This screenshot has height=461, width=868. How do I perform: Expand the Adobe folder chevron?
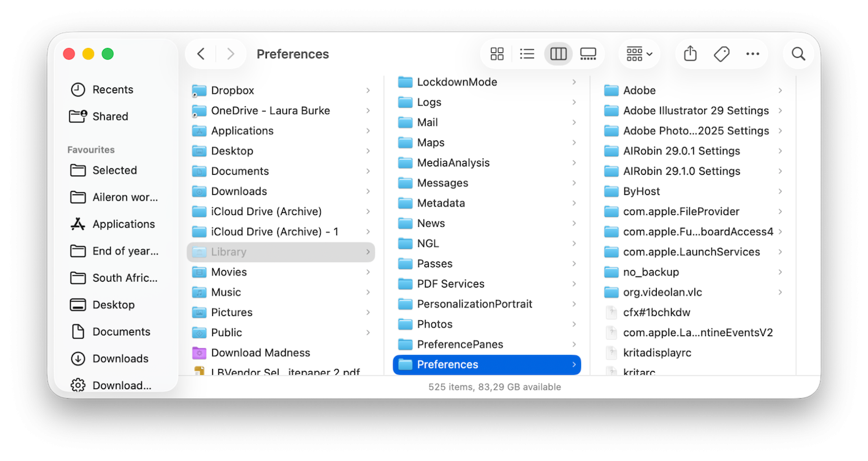781,90
